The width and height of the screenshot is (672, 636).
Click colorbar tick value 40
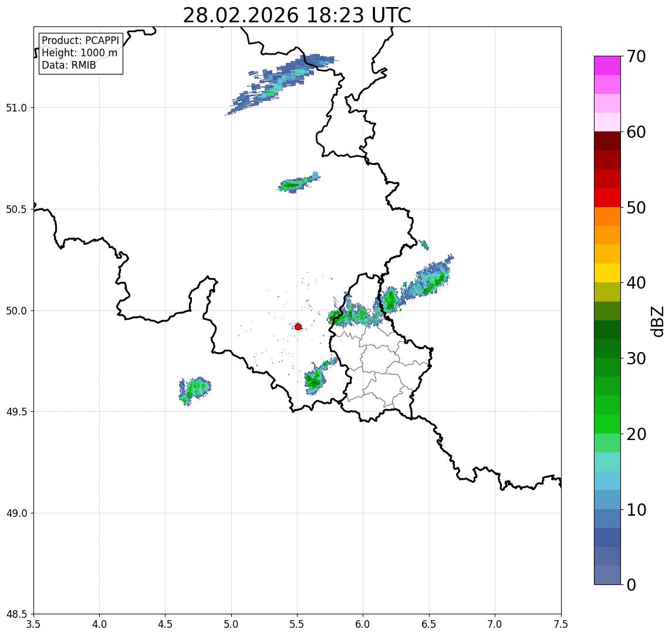[x=636, y=283]
